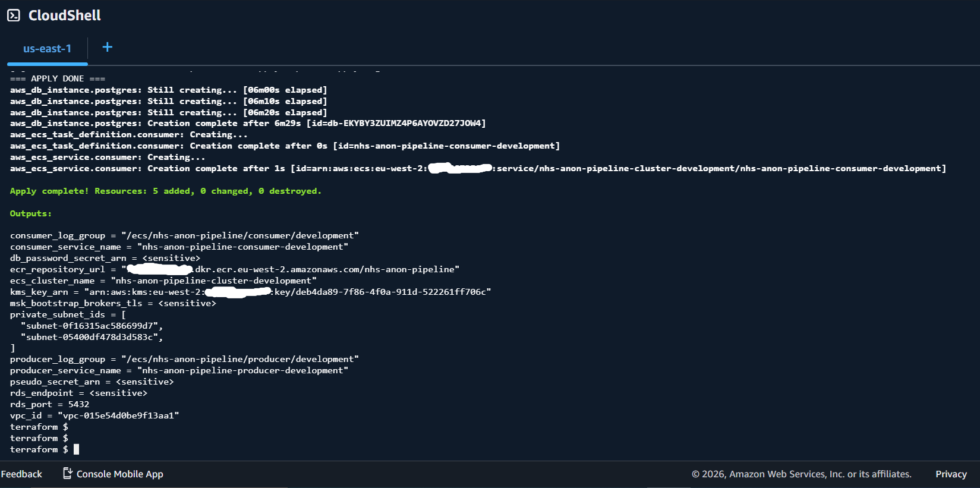
Task: Click the consumer_log_group output line
Action: coord(184,235)
